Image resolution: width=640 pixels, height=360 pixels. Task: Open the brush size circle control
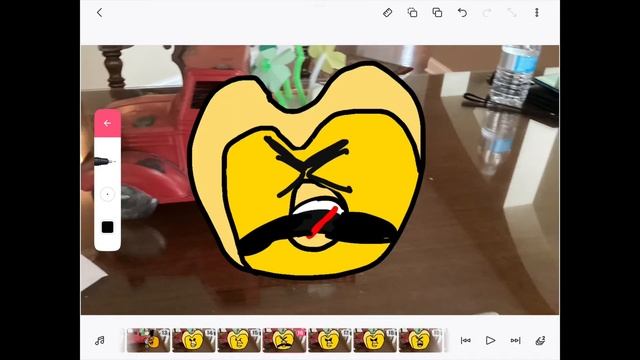pyautogui.click(x=107, y=194)
